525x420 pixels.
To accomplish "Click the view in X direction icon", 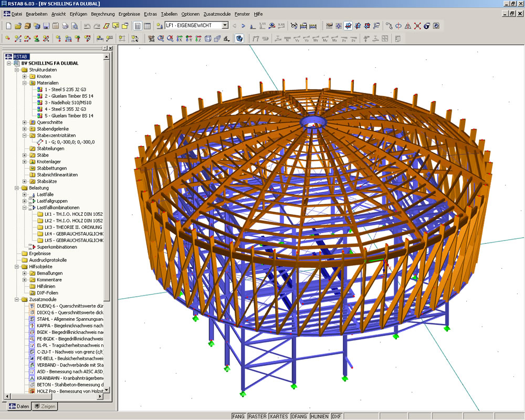I will tap(180, 39).
